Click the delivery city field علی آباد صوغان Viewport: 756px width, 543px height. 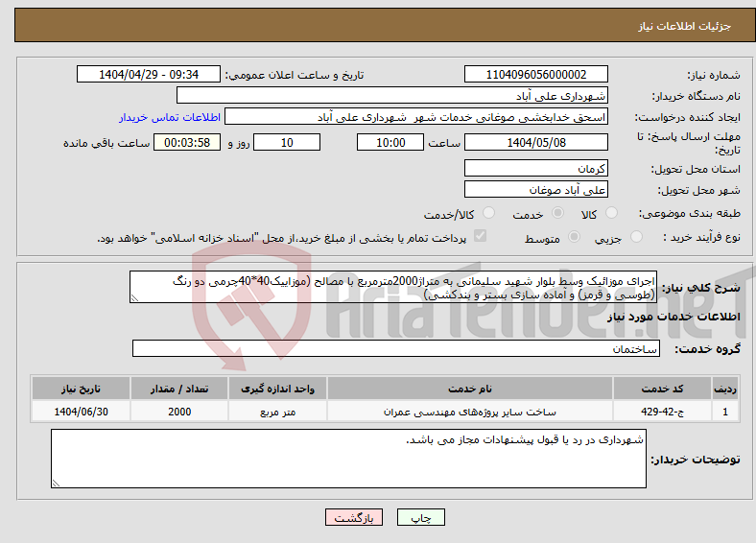point(536,189)
